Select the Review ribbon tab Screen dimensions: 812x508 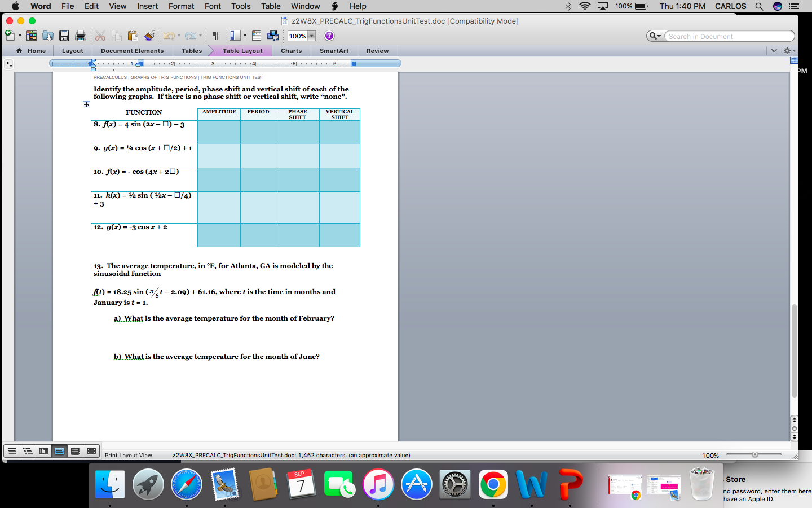(x=377, y=51)
